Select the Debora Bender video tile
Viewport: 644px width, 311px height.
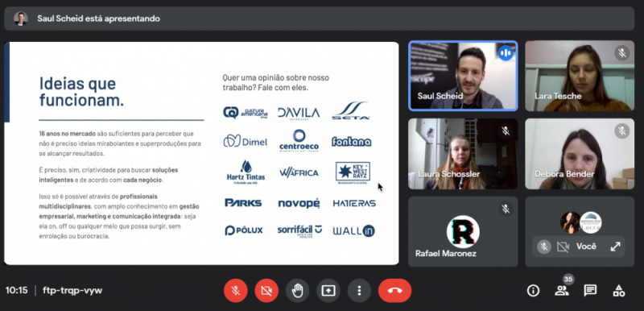[580, 154]
